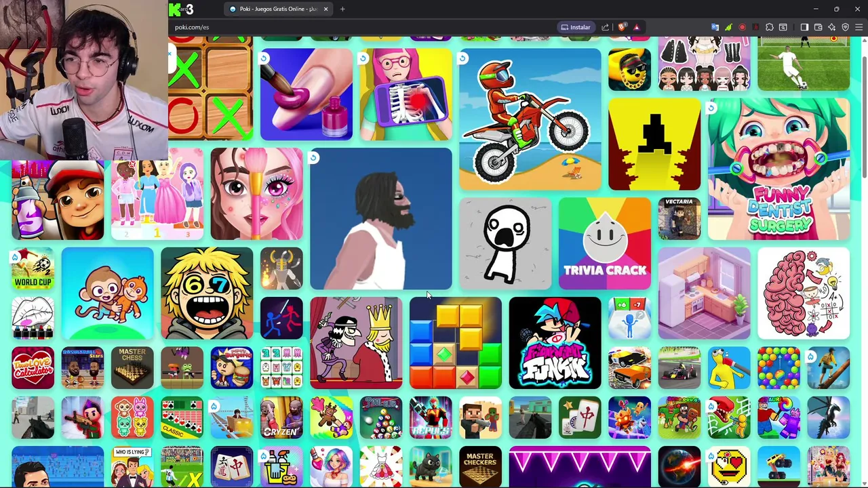
Task: Open the Who Is Lying game tile
Action: coord(132,467)
